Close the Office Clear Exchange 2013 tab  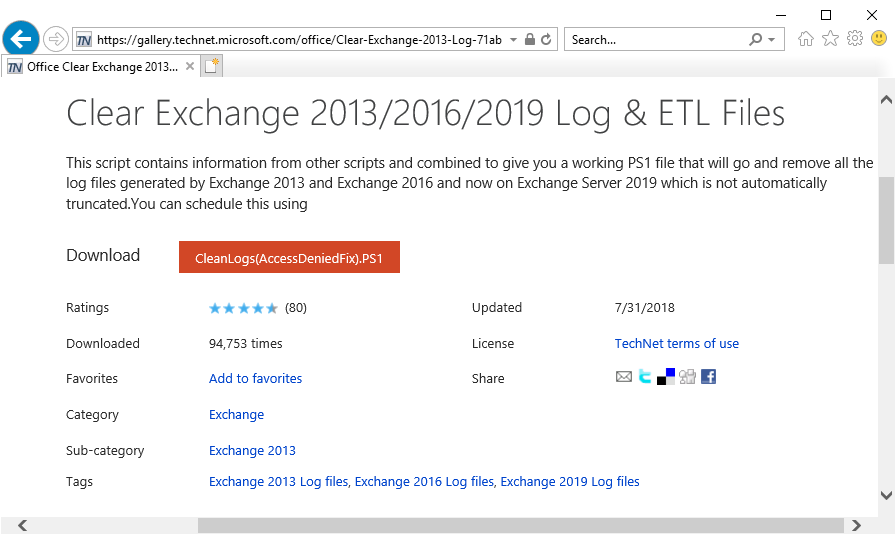(190, 66)
